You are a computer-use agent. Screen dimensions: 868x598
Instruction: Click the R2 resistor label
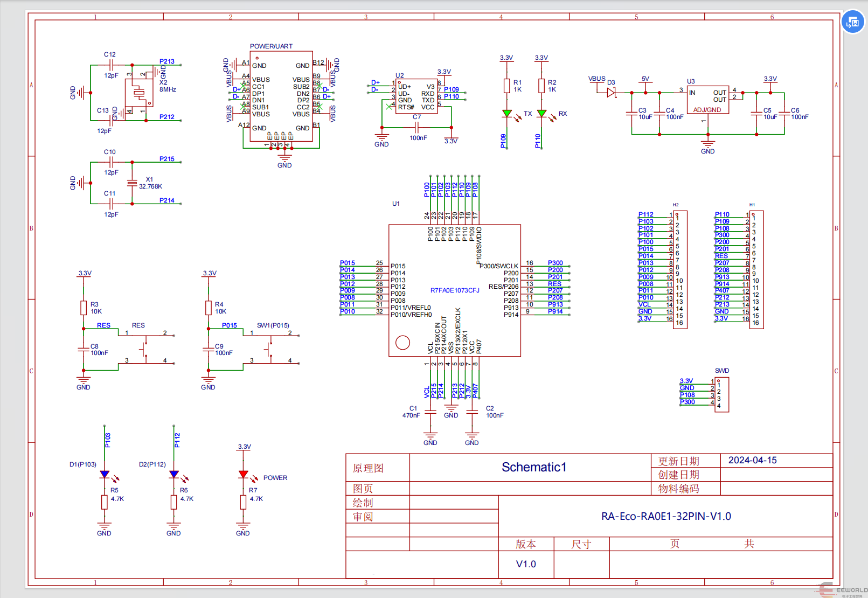point(552,82)
